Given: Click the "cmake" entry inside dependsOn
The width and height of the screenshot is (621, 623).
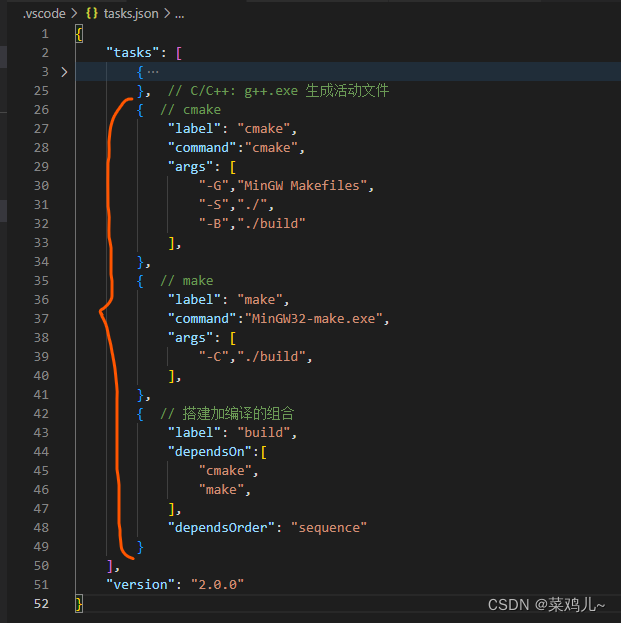Looking at the screenshot, I should coord(225,471).
